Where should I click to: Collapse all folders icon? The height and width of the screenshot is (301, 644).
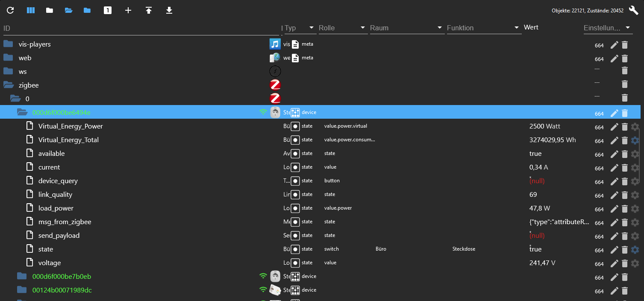pyautogui.click(x=50, y=10)
